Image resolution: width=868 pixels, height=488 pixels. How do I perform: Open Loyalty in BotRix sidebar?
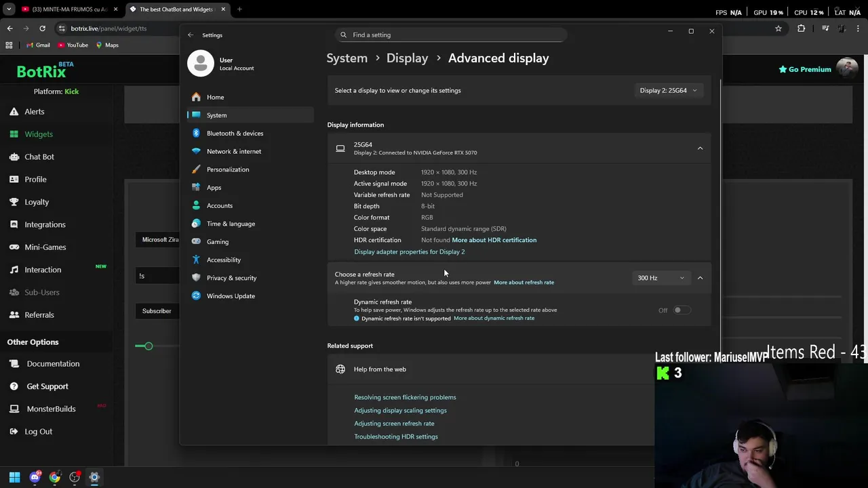coord(37,202)
